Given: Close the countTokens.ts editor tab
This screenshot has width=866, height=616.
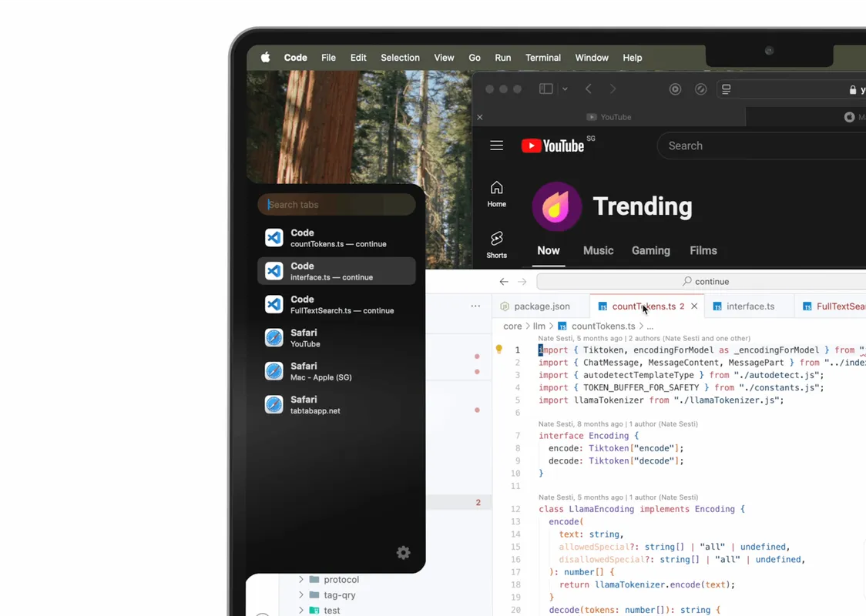Looking at the screenshot, I should point(694,306).
